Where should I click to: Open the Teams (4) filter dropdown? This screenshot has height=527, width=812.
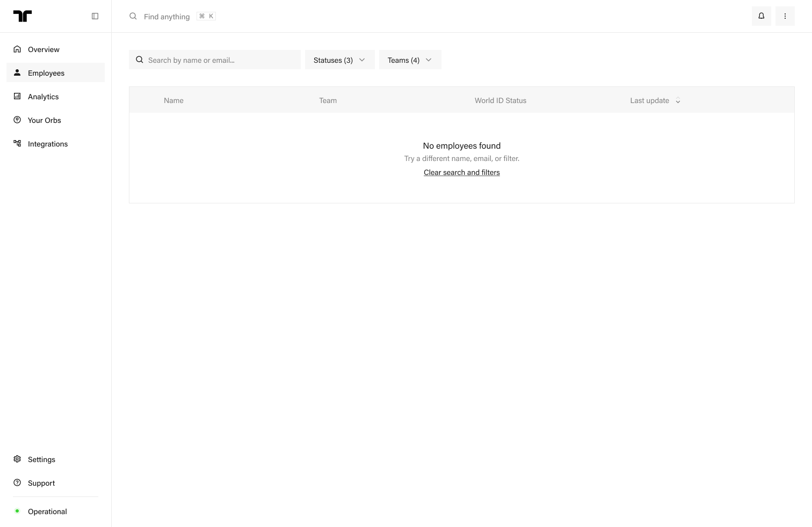[410, 60]
